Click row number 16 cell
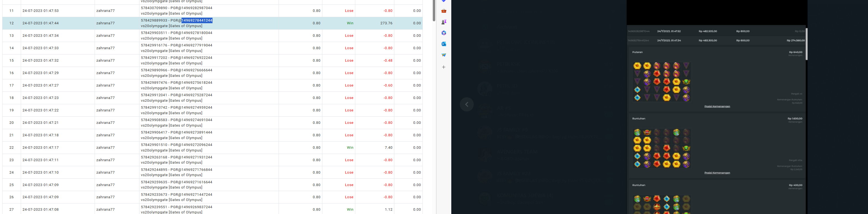The width and height of the screenshot is (868, 214). [11, 73]
